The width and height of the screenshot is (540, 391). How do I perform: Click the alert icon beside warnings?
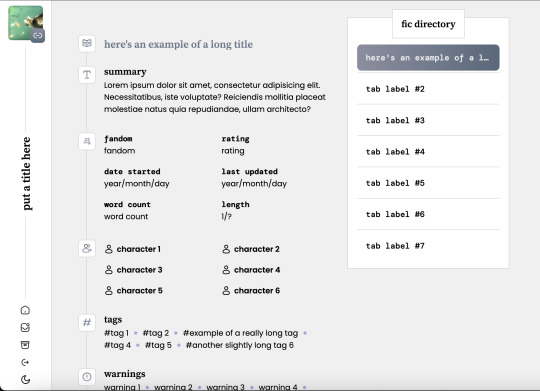click(87, 377)
